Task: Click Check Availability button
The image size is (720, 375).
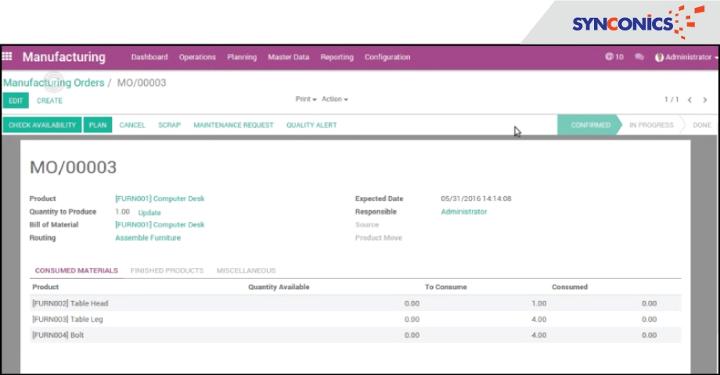Action: click(42, 125)
